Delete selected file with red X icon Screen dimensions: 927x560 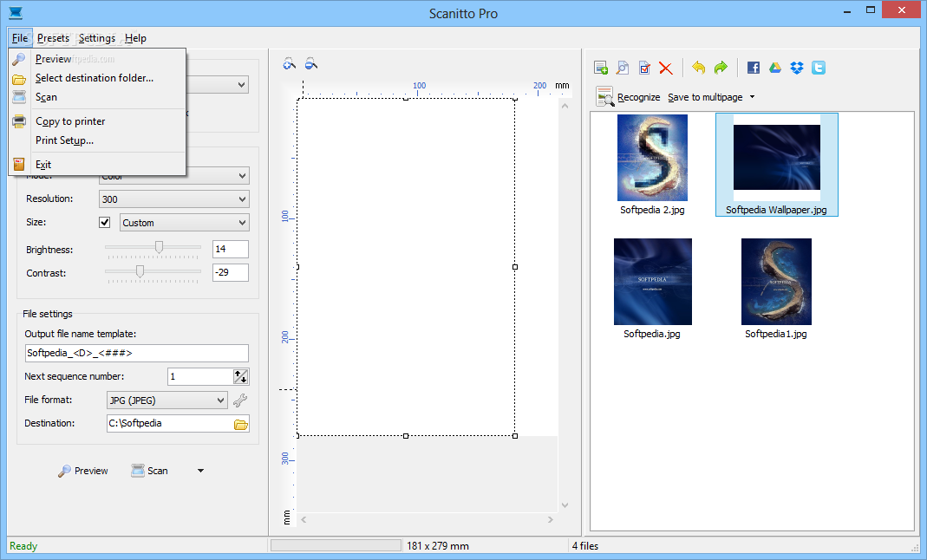(x=666, y=68)
